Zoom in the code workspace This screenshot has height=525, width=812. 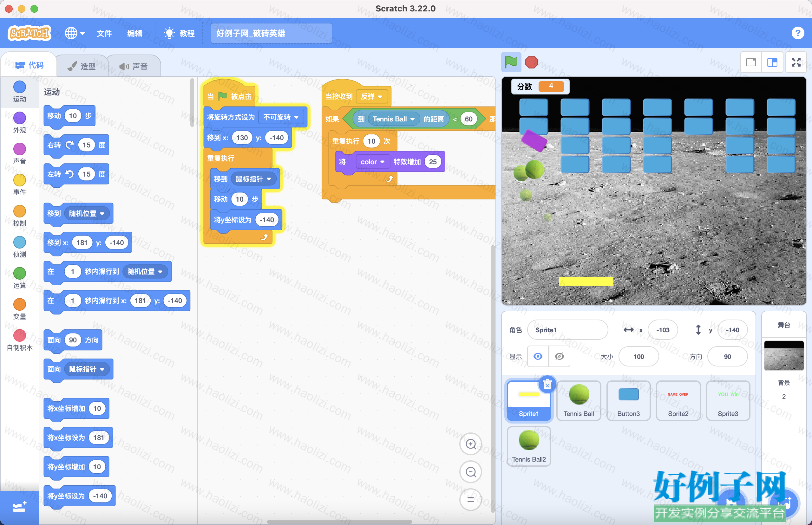[x=471, y=444]
